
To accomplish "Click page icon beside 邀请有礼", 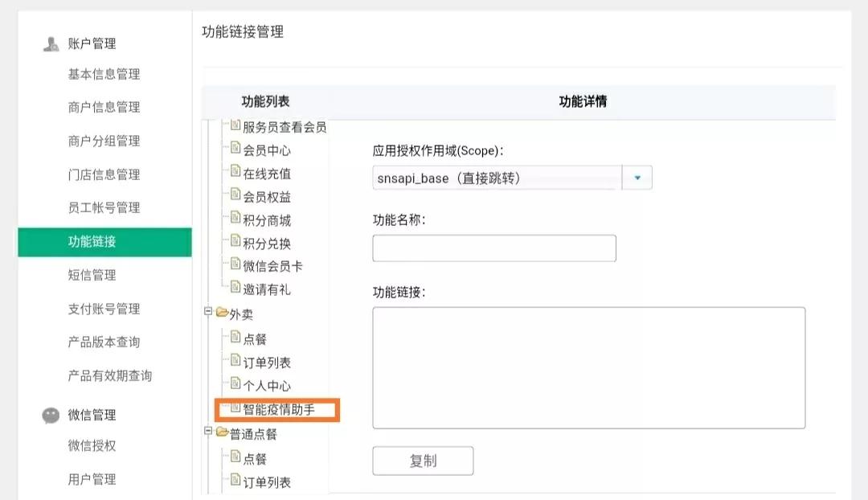I will (x=235, y=287).
